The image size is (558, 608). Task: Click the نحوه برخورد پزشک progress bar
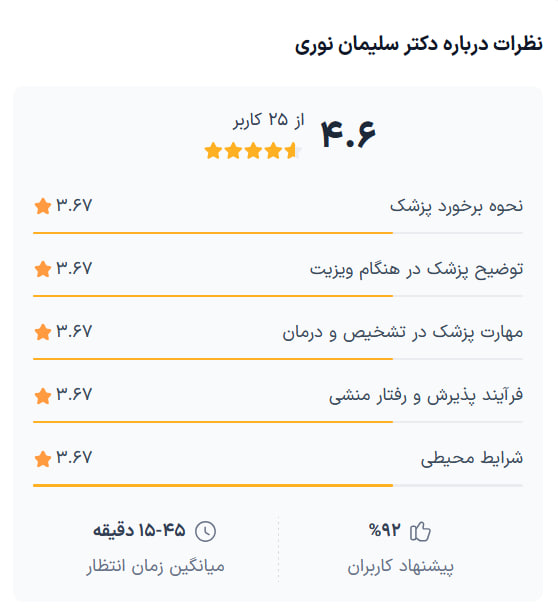(x=278, y=233)
